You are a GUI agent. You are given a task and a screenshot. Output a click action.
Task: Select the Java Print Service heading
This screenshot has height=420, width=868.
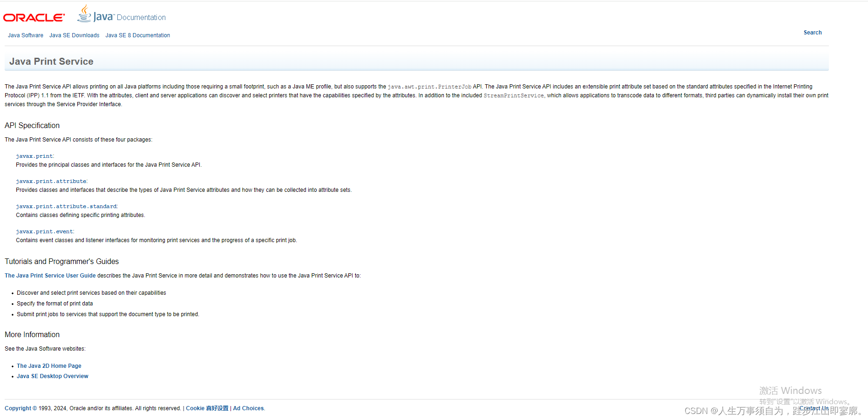[x=51, y=61]
